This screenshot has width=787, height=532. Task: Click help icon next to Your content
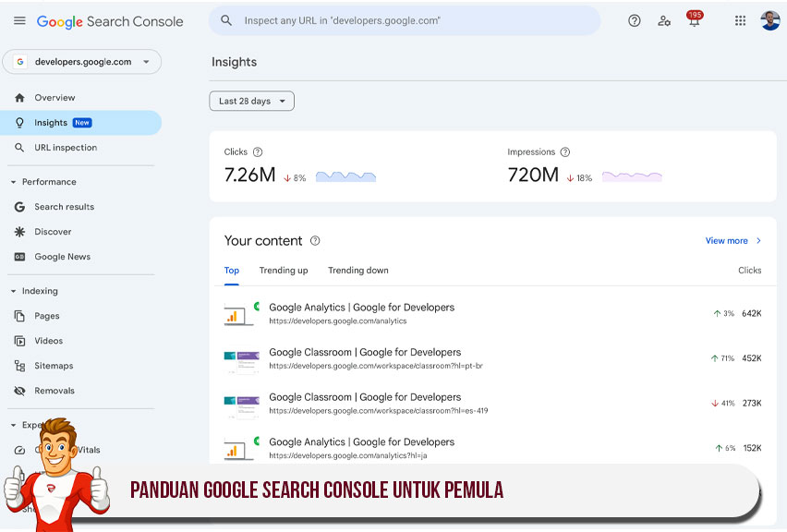tap(315, 241)
